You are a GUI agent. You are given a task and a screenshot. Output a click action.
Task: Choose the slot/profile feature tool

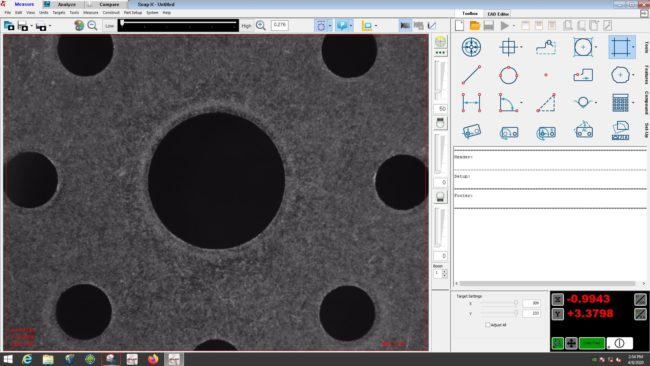click(583, 75)
